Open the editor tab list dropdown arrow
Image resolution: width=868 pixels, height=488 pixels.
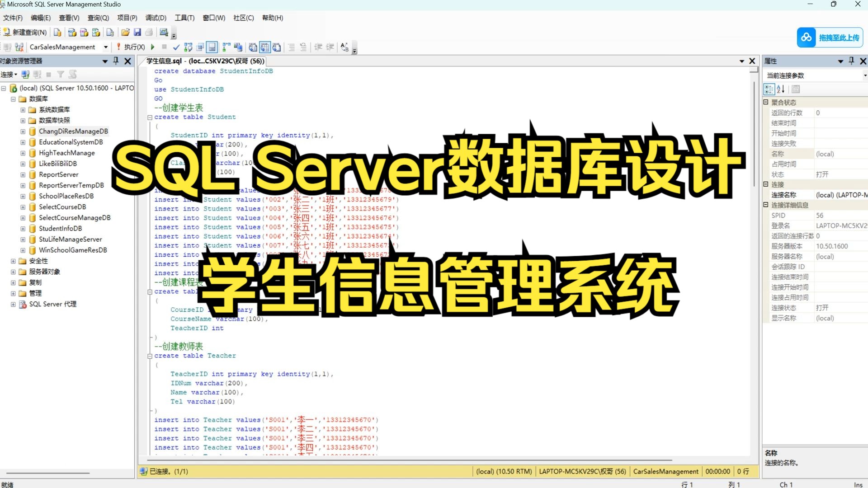point(742,61)
